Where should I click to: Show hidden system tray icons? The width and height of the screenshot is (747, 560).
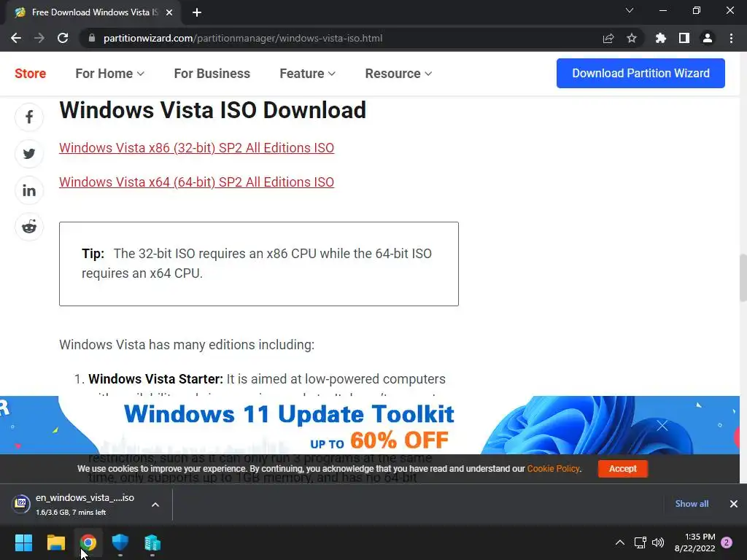pyautogui.click(x=620, y=542)
